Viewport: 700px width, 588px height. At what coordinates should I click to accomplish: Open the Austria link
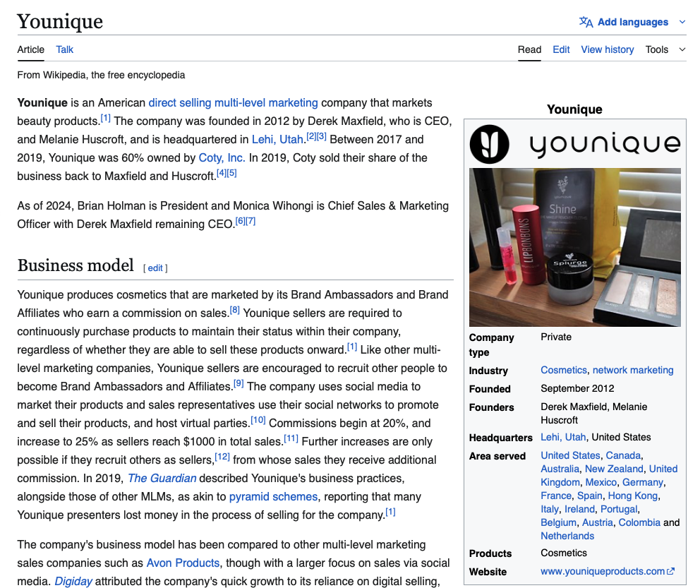click(x=597, y=522)
